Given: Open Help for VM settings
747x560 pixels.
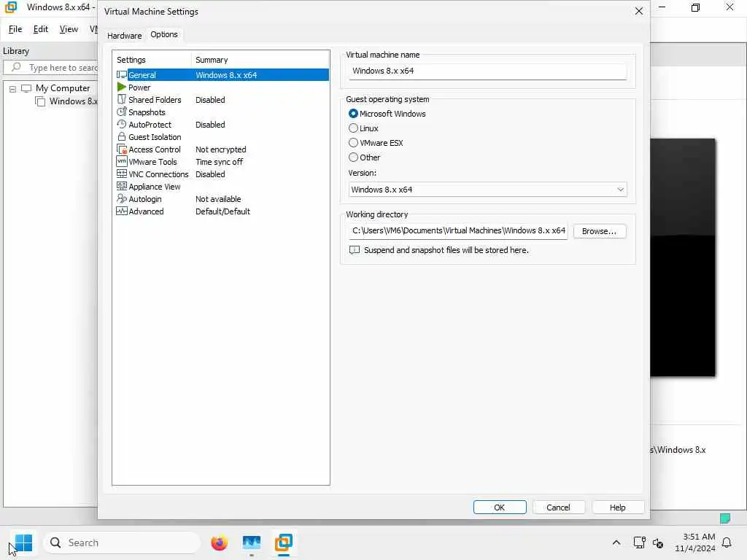Looking at the screenshot, I should coord(617,507).
